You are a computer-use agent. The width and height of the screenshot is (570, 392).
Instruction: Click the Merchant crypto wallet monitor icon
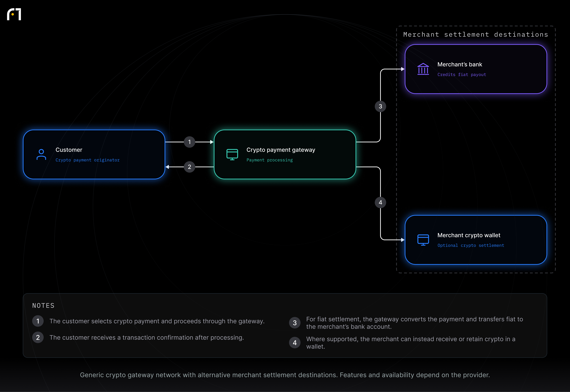pos(423,240)
